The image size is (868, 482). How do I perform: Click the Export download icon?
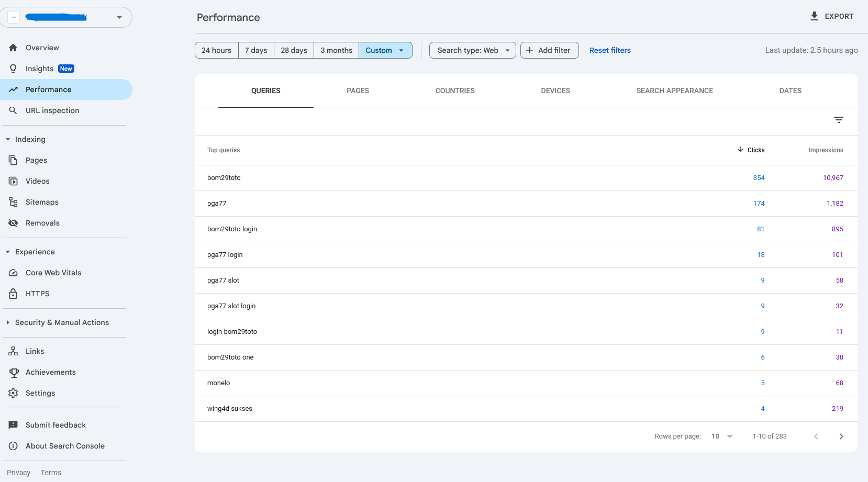(x=814, y=16)
